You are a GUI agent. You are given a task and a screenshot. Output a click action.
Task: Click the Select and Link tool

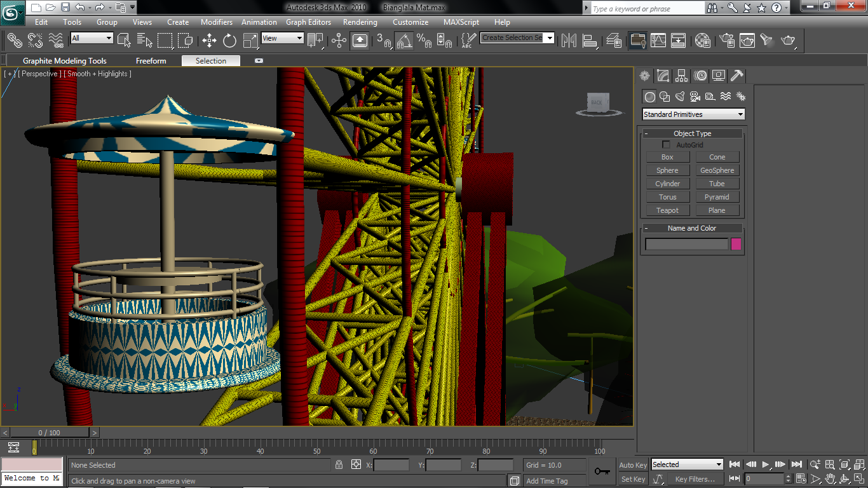click(x=15, y=41)
